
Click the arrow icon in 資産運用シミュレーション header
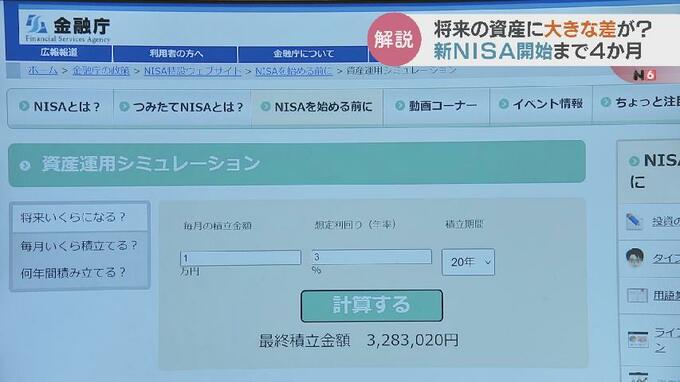25,165
